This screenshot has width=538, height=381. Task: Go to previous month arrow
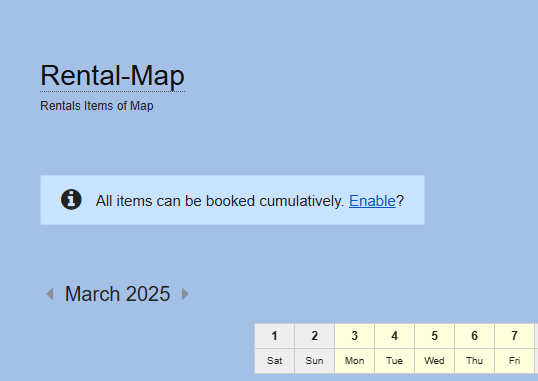click(50, 294)
